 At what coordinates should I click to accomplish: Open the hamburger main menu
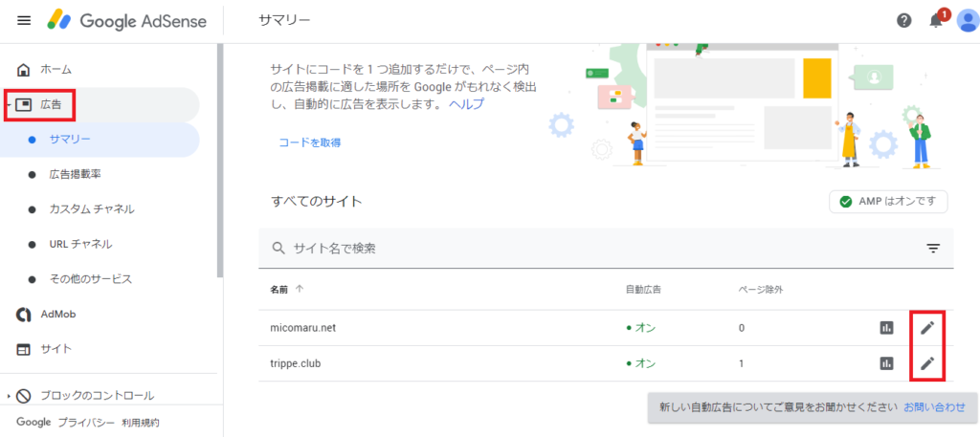tap(24, 21)
